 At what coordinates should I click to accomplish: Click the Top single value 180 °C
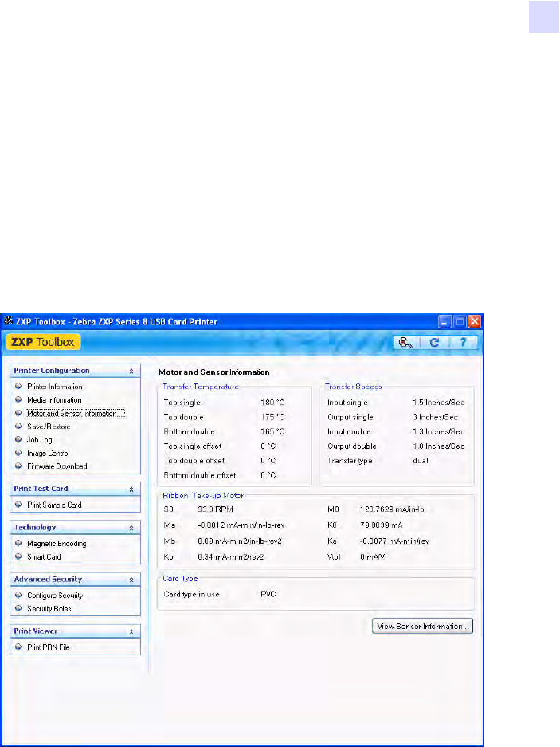(272, 403)
